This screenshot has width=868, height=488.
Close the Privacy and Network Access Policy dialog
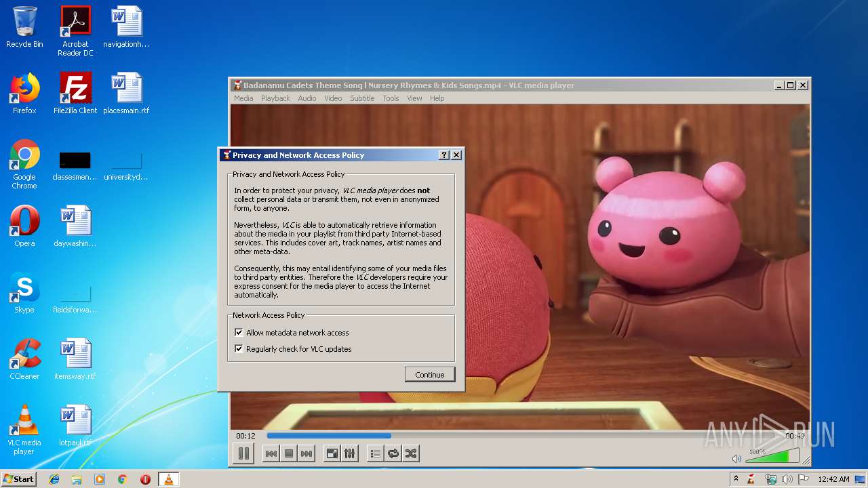point(456,155)
